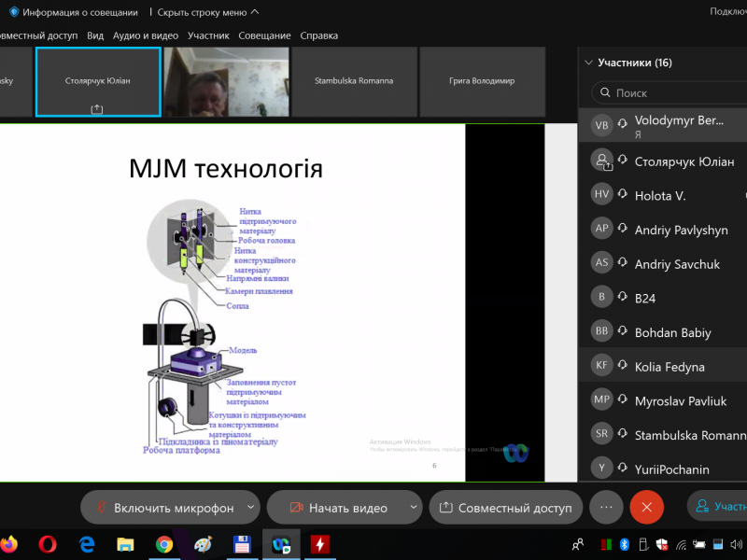Viewport: 747px width, 560px height.
Task: Open Google Chrome from the taskbar
Action: tap(164, 544)
